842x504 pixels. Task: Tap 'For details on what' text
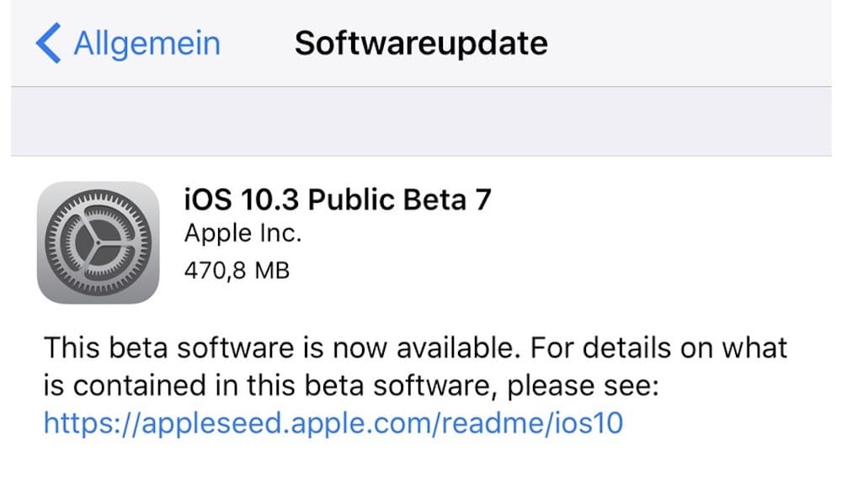point(659,347)
